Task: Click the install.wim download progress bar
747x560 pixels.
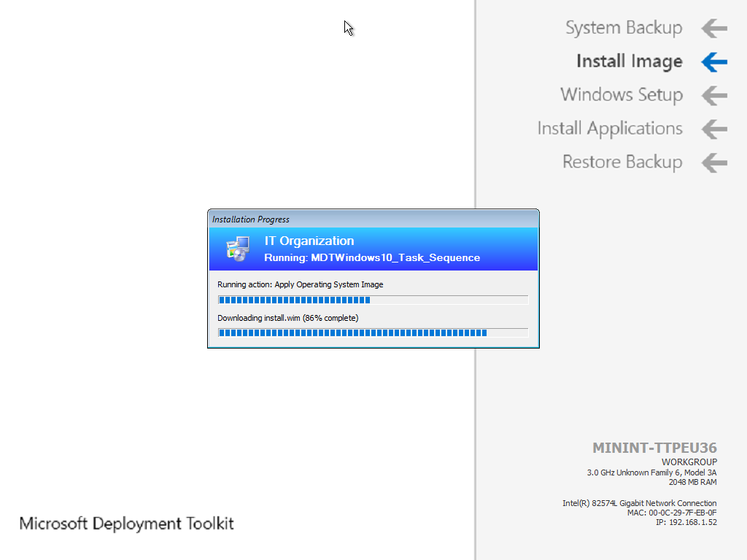Action: [x=373, y=333]
